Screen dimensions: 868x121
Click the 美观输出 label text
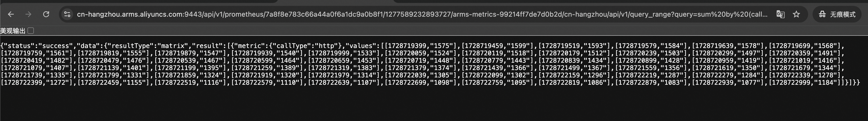(13, 31)
